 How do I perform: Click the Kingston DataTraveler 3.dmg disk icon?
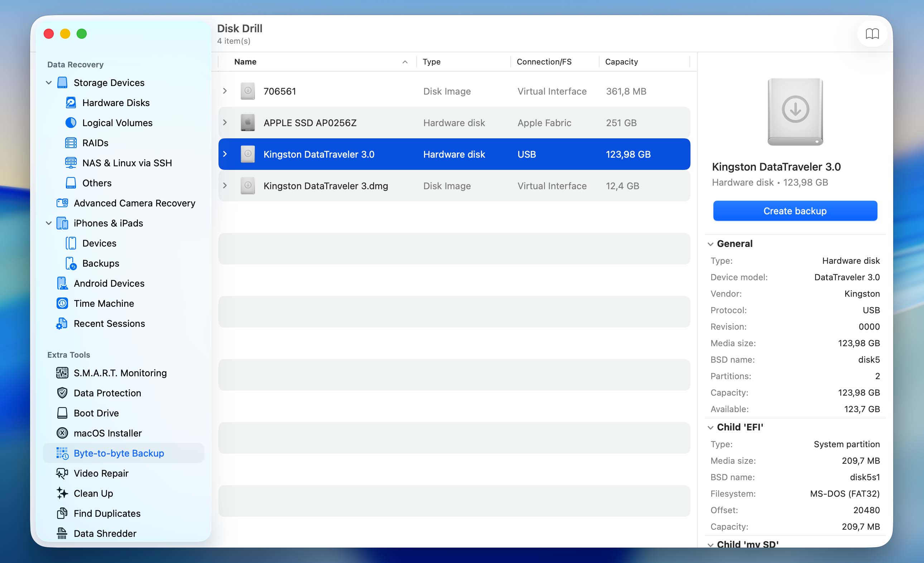click(x=248, y=186)
